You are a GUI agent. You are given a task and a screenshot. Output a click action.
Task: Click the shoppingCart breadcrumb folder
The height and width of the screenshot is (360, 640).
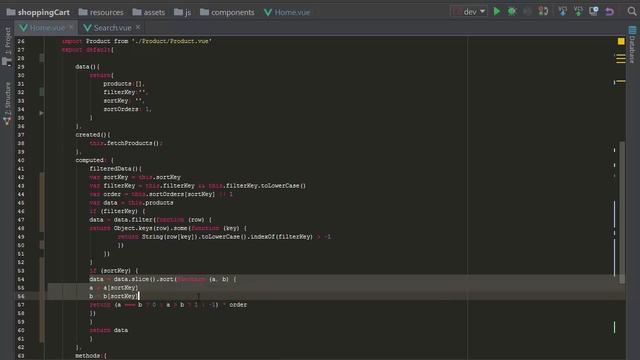38,12
